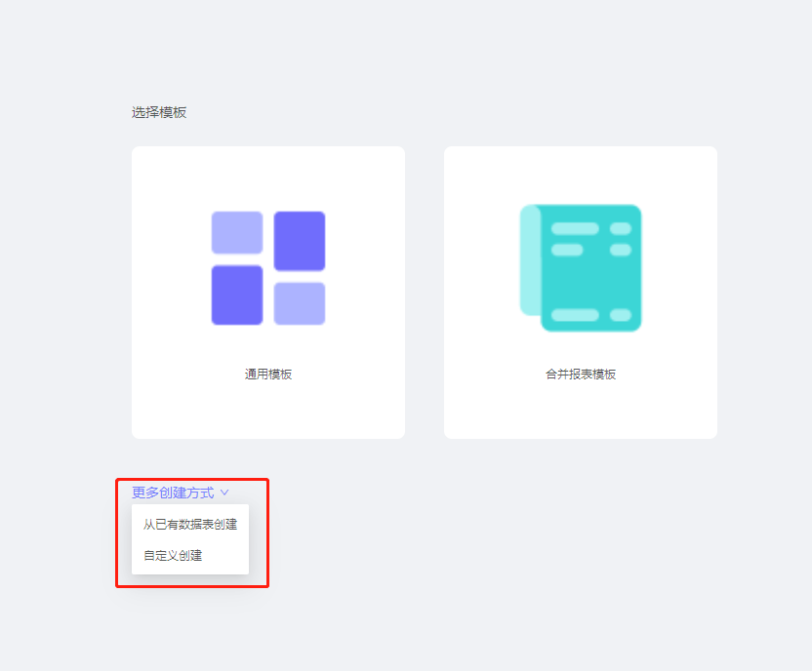Click the purple four-tile 通用模板 icon
812x671 pixels.
[x=268, y=268]
